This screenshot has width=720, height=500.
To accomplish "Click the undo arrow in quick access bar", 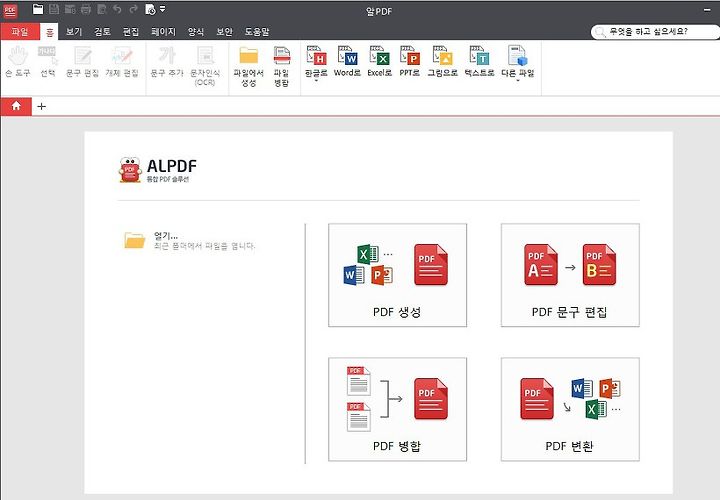I will pos(117,9).
